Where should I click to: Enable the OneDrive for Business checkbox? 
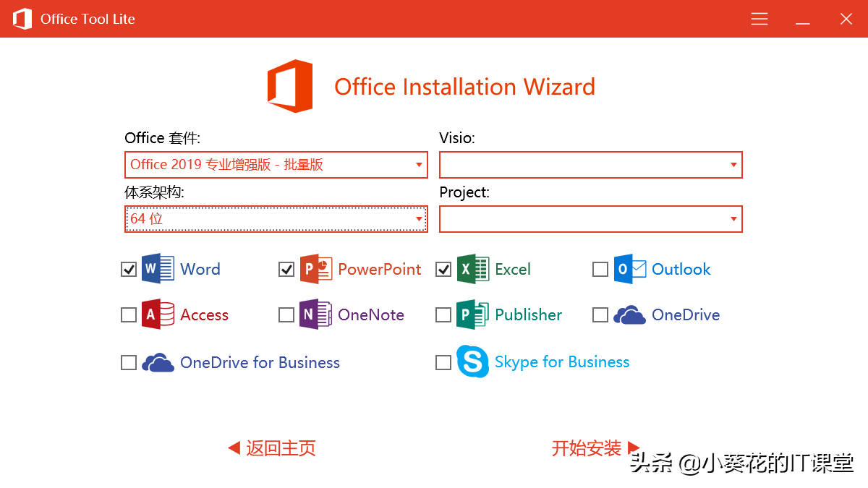point(129,363)
